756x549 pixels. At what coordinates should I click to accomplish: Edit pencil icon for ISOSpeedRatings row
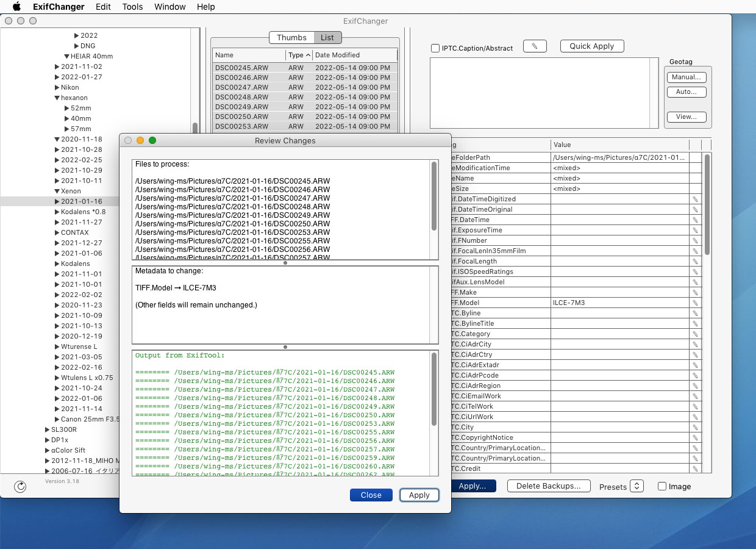click(695, 272)
